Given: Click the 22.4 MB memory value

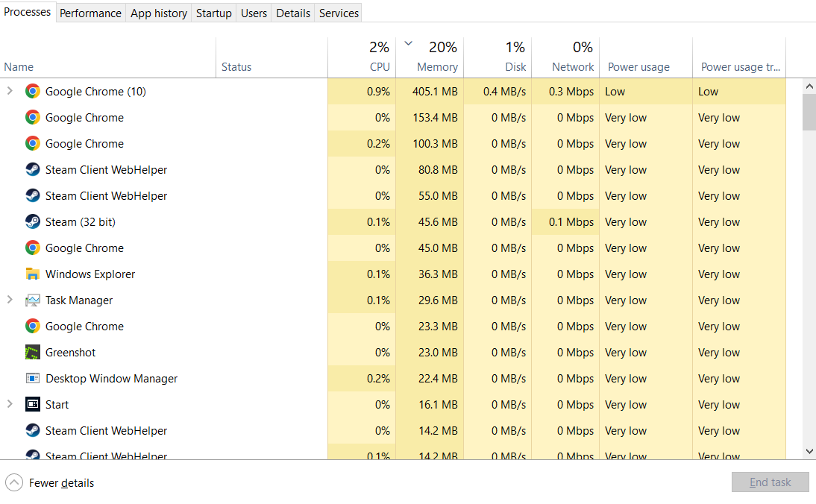Looking at the screenshot, I should coord(438,378).
